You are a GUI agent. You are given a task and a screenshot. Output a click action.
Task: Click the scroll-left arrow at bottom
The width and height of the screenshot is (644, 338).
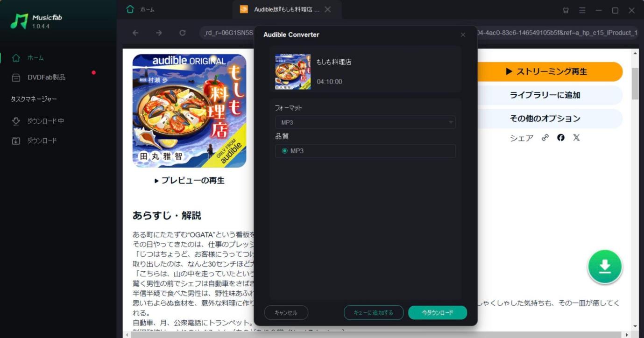(126, 335)
